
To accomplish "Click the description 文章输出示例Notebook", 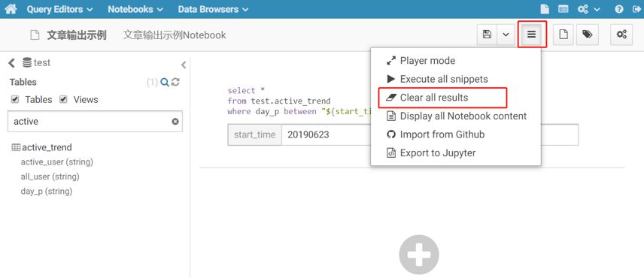I will point(175,35).
